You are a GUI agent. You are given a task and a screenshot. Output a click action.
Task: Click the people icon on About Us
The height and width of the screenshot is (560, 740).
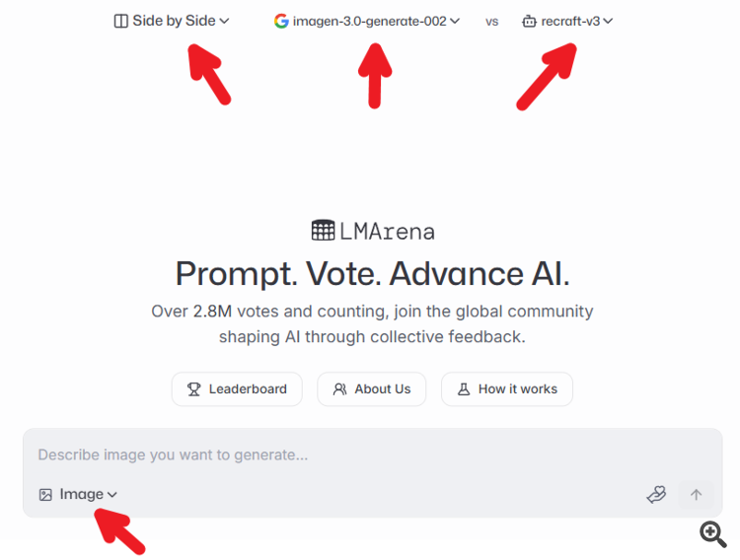340,389
